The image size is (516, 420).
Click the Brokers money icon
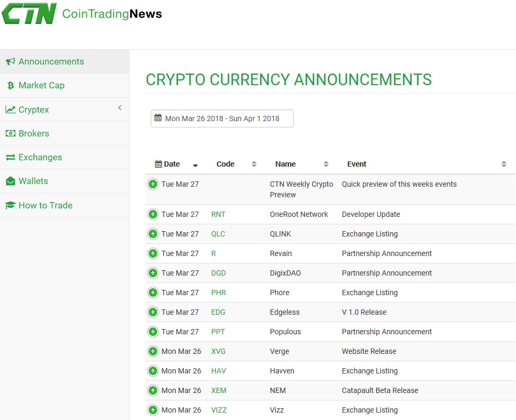[x=11, y=133]
